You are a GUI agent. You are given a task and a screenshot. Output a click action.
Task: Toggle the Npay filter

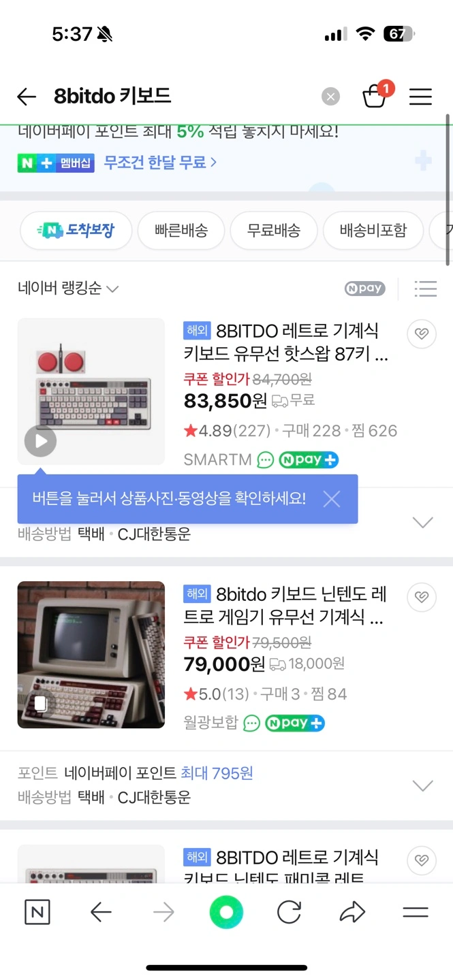tap(364, 289)
